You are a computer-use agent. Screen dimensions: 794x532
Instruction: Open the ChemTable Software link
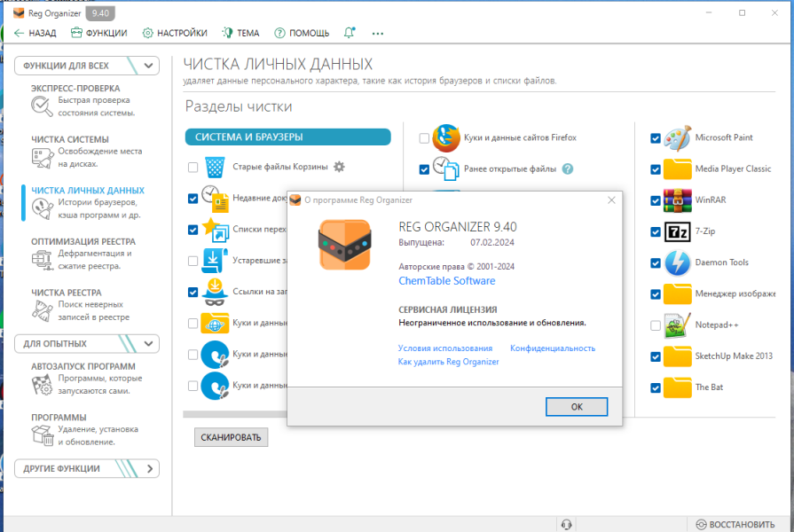coord(446,281)
